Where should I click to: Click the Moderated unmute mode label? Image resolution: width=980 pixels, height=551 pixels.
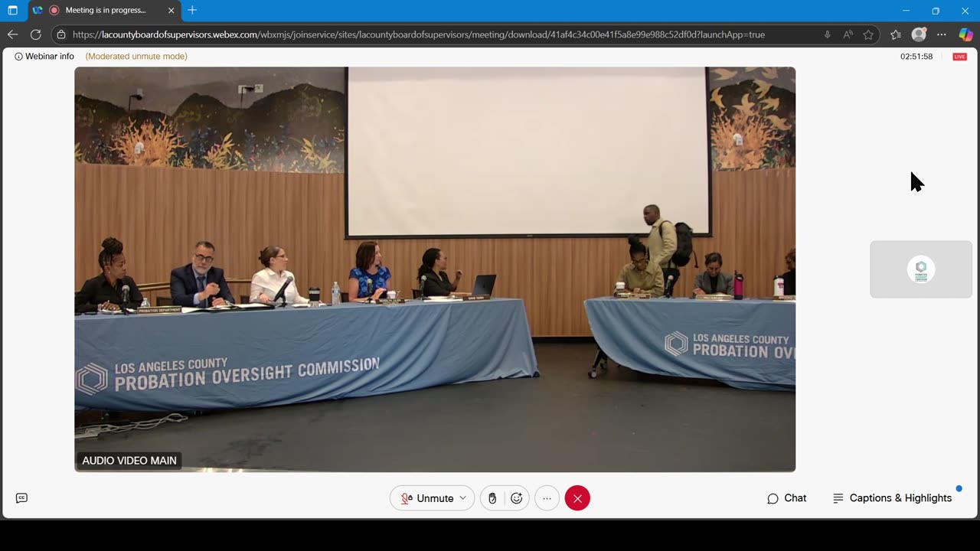click(x=136, y=57)
